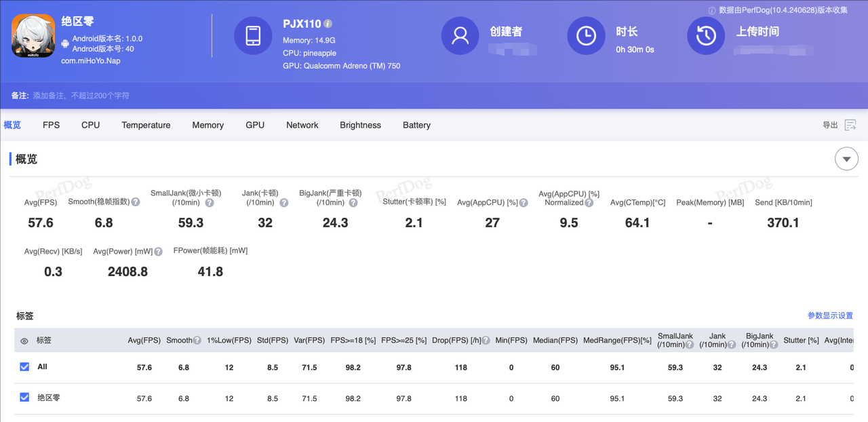Screen dimensions: 868x422
Task: Toggle eye visibility icon in 标签 header
Action: pyautogui.click(x=24, y=341)
